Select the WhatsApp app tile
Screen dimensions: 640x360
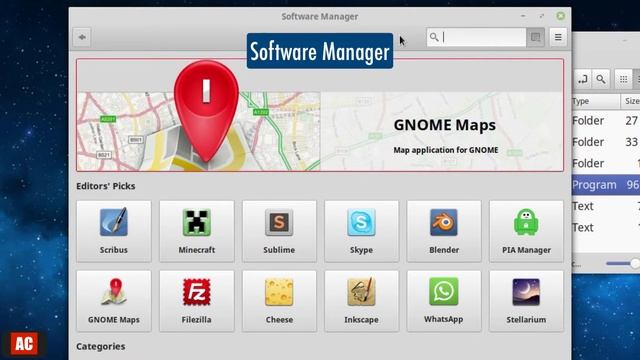coord(444,301)
